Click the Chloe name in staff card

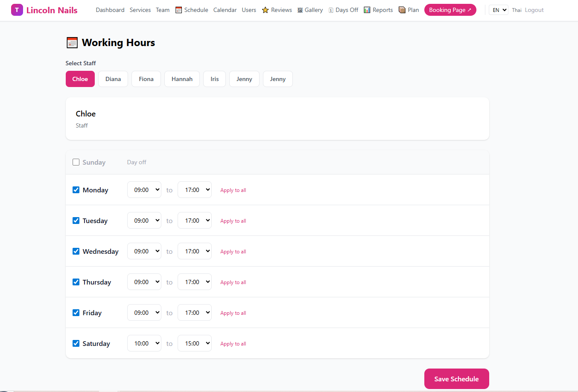coord(86,114)
